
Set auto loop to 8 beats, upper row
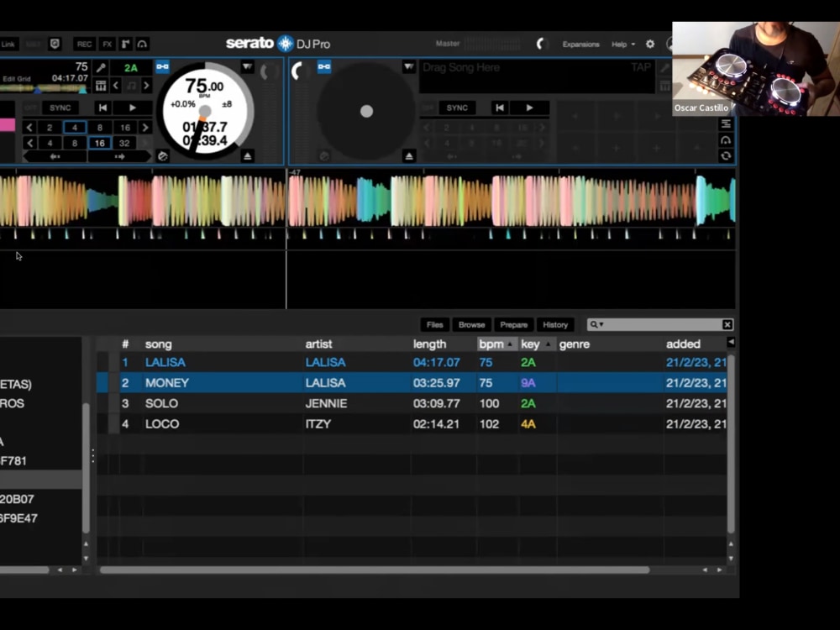[100, 128]
